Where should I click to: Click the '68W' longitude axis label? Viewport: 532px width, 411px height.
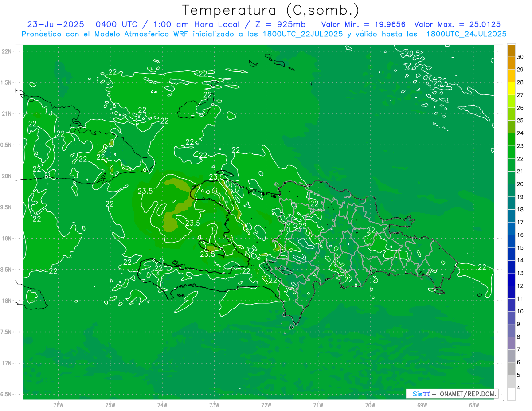coord(473,405)
